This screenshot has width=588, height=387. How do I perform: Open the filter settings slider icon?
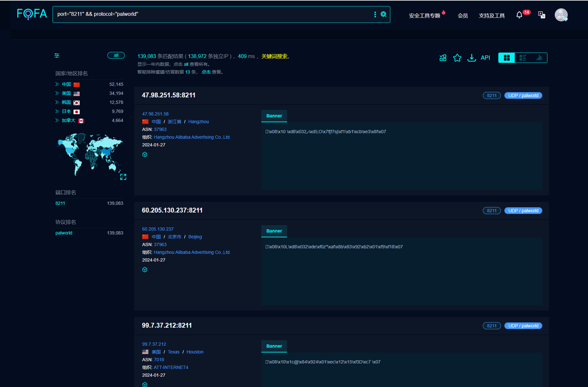(57, 55)
